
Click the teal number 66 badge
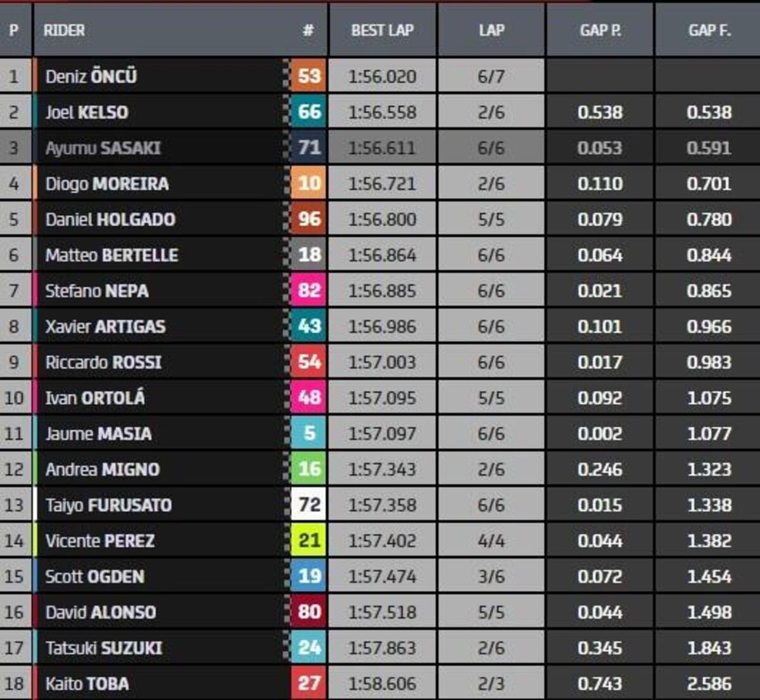click(308, 112)
